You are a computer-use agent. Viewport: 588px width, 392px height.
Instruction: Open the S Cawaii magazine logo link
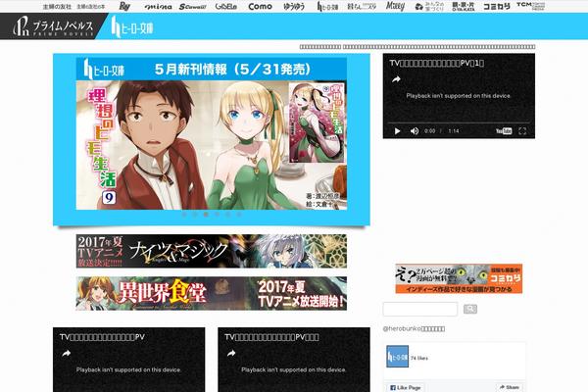coord(192,7)
